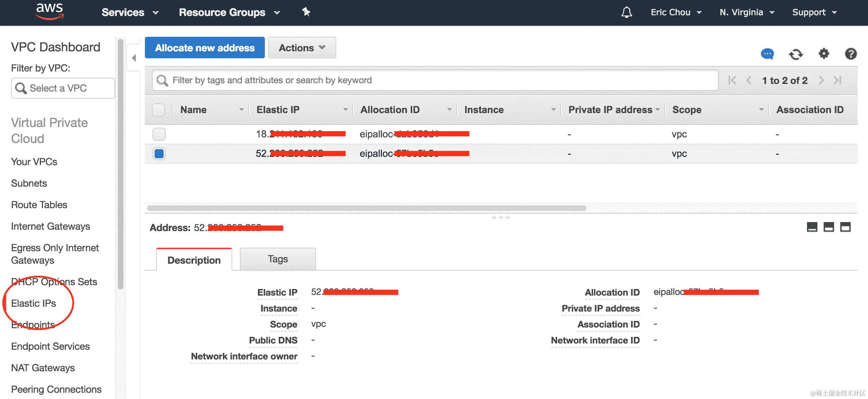Open Elastic IPs in sidebar

pos(34,303)
